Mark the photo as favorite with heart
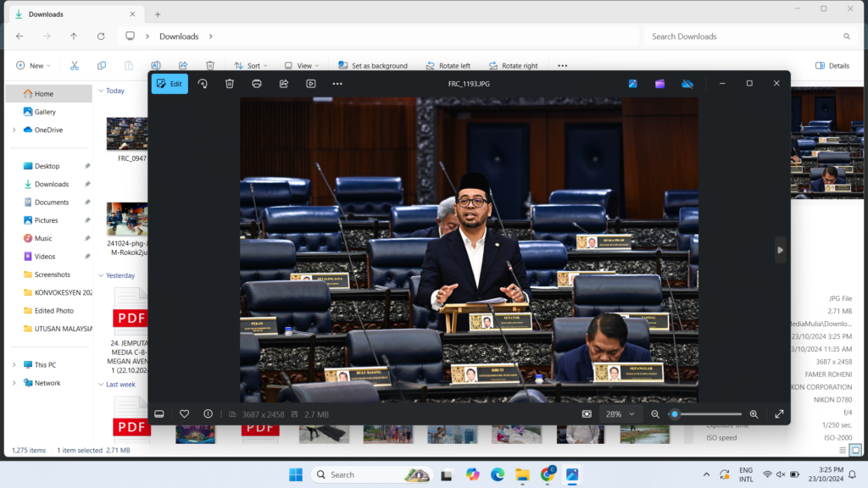868x488 pixels. click(184, 414)
